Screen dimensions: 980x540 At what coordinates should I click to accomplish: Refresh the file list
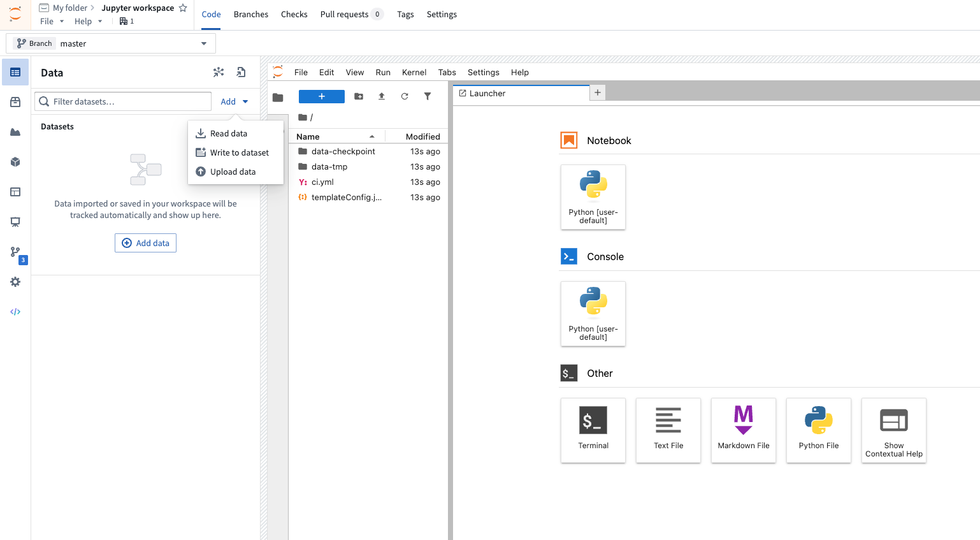click(x=405, y=96)
